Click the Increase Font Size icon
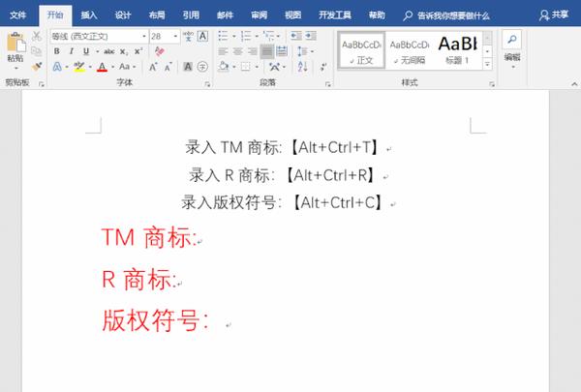The height and width of the screenshot is (392, 581). (153, 67)
